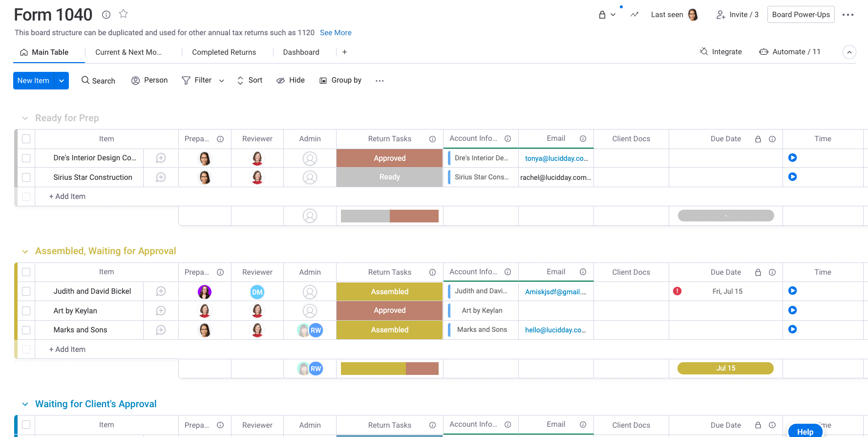This screenshot has width=868, height=437.
Task: Start time tracking for Sirius Star Construction
Action: [792, 177]
